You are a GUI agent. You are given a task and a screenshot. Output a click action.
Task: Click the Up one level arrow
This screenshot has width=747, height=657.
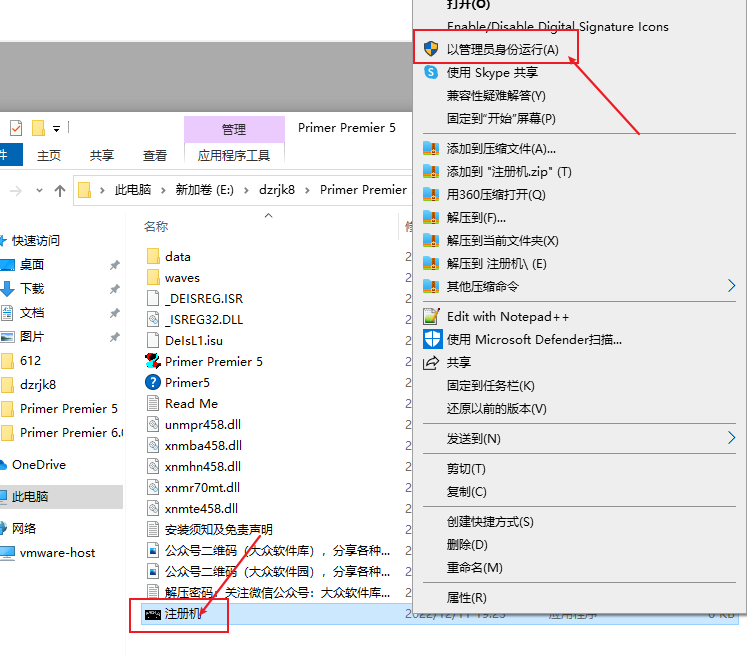click(60, 191)
